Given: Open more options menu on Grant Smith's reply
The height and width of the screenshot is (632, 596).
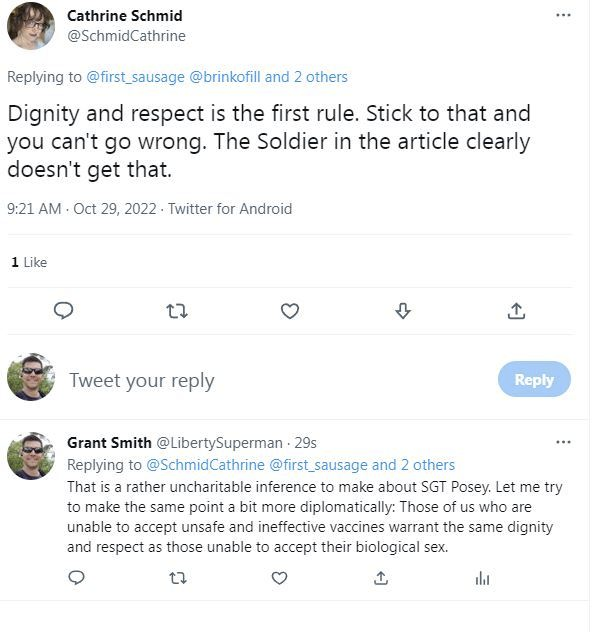Looking at the screenshot, I should click(563, 442).
